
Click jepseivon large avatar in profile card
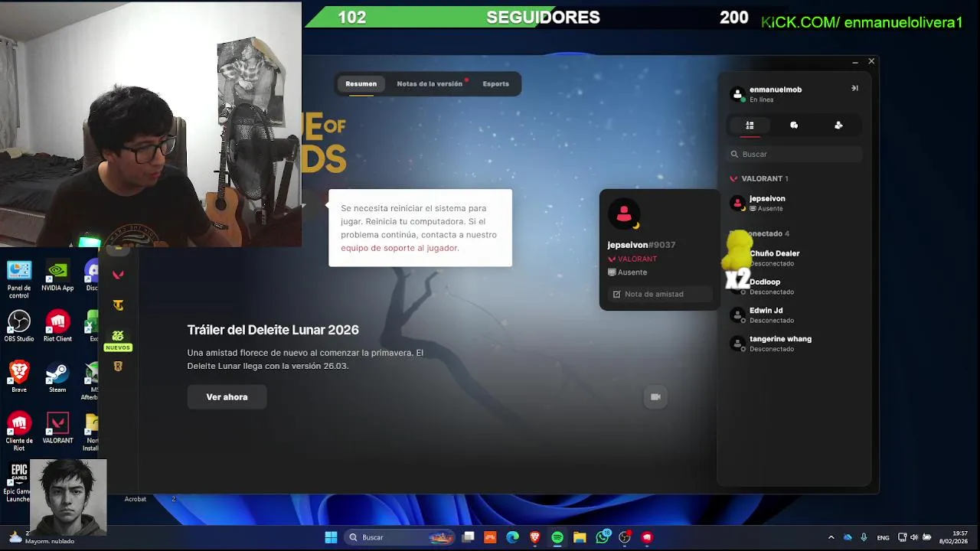click(624, 214)
